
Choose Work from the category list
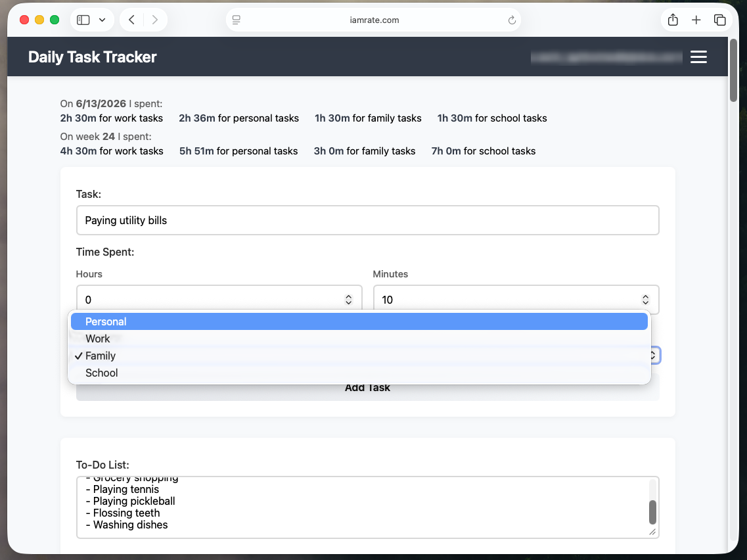(x=359, y=339)
